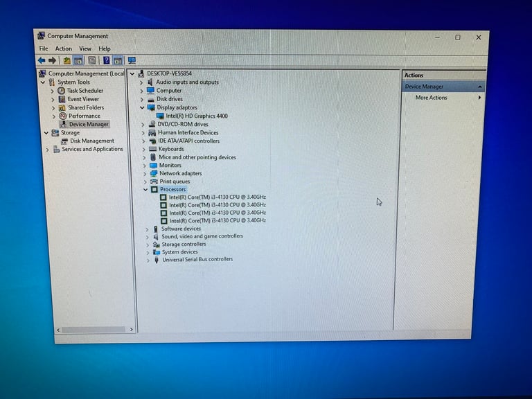
Task: Click the Forward arrow toolbar icon
Action: (x=52, y=60)
